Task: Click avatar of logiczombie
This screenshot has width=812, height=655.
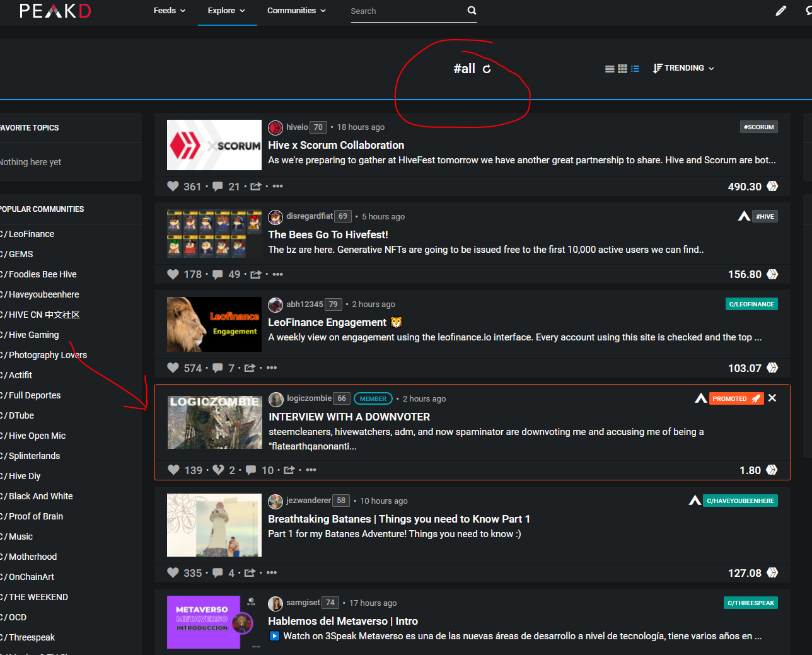Action: click(276, 399)
